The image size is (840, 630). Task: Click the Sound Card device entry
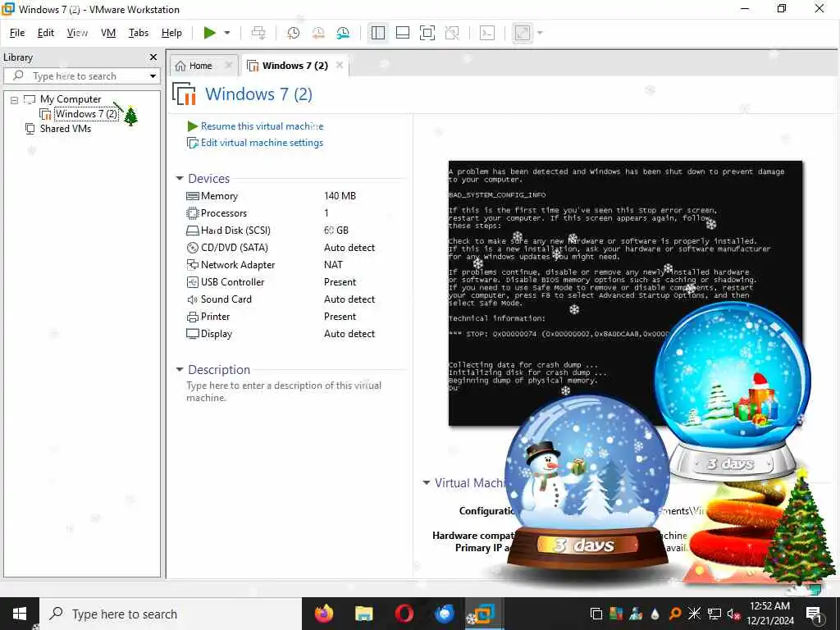pyautogui.click(x=226, y=299)
